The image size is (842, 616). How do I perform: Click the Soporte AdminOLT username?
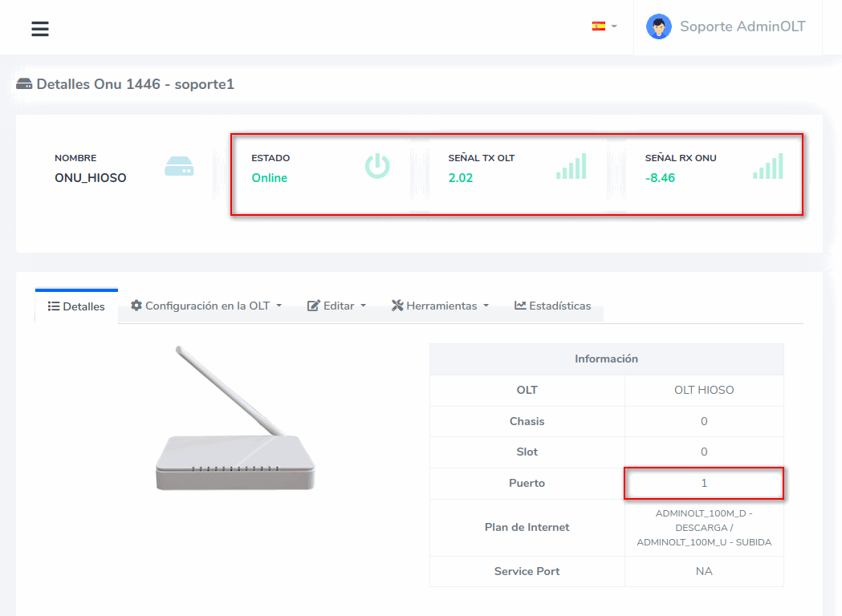pyautogui.click(x=742, y=26)
